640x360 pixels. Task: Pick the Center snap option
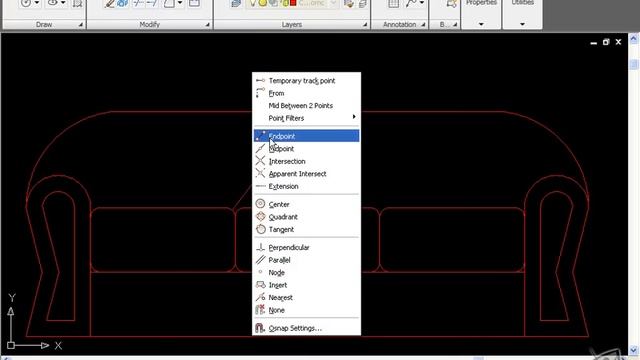[306, 204]
